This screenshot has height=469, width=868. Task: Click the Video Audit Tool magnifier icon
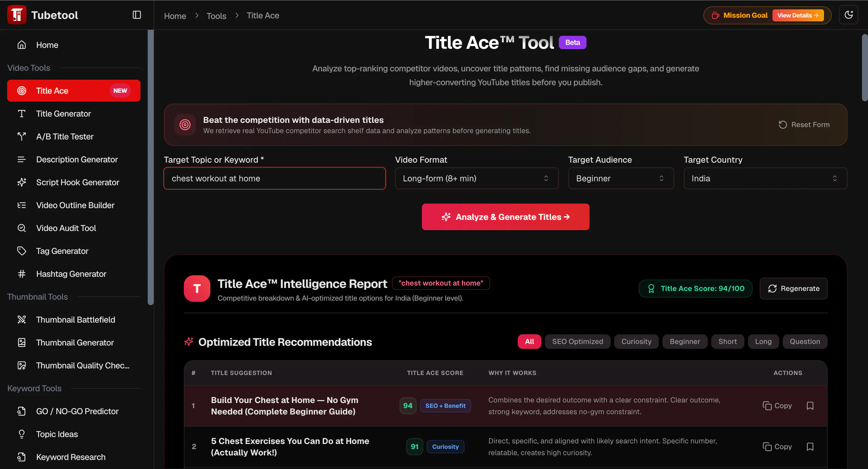point(22,228)
